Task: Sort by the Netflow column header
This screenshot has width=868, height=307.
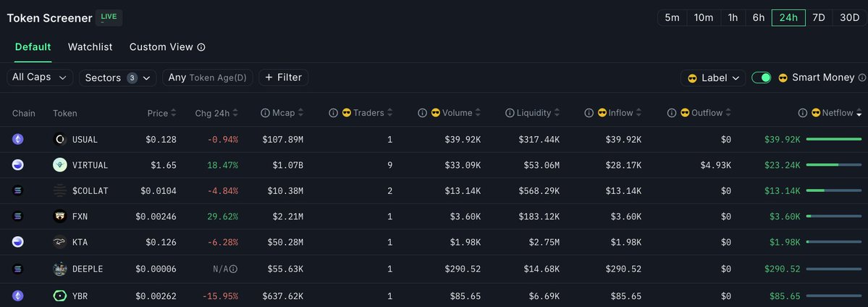Action: pyautogui.click(x=838, y=113)
